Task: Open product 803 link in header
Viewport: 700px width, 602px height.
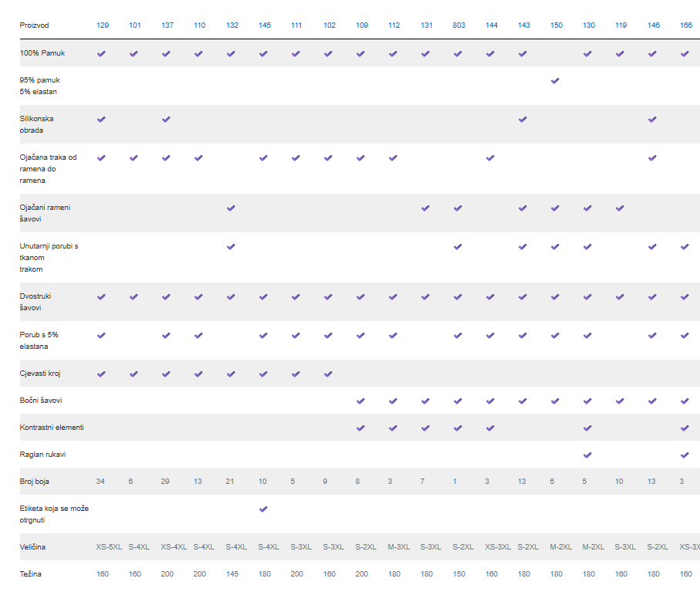Action: point(458,25)
